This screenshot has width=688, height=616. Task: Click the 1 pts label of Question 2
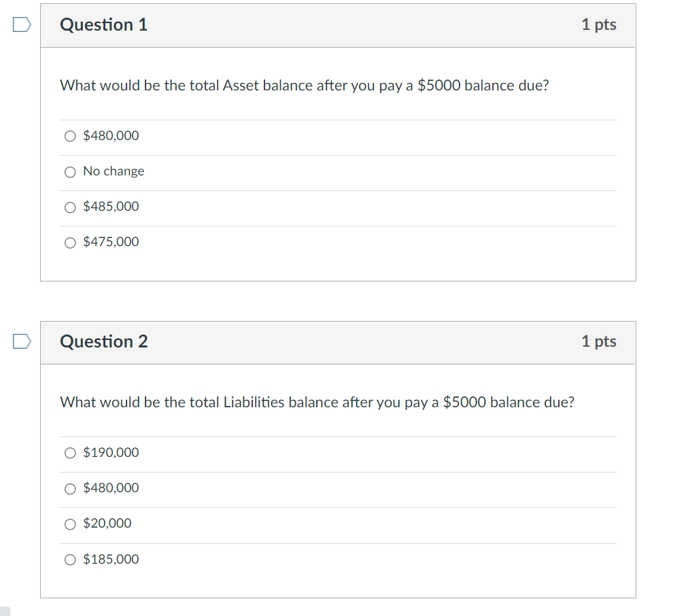(598, 341)
